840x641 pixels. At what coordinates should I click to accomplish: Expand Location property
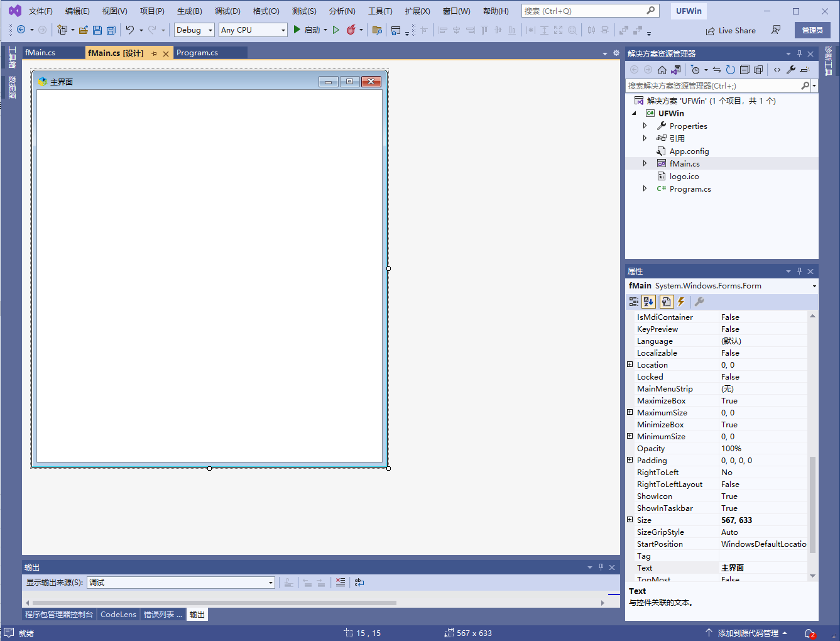coord(630,364)
